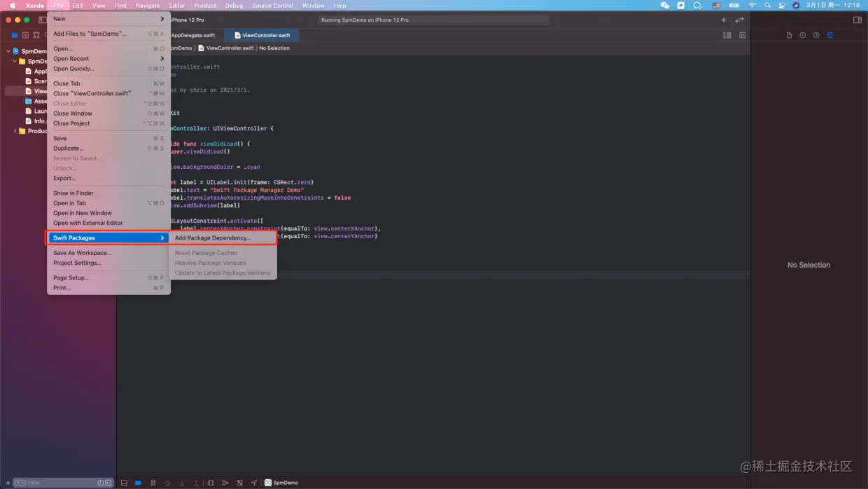Viewport: 868px width, 489px height.
Task: Click the SpmDemo process in debug bar
Action: point(281,483)
